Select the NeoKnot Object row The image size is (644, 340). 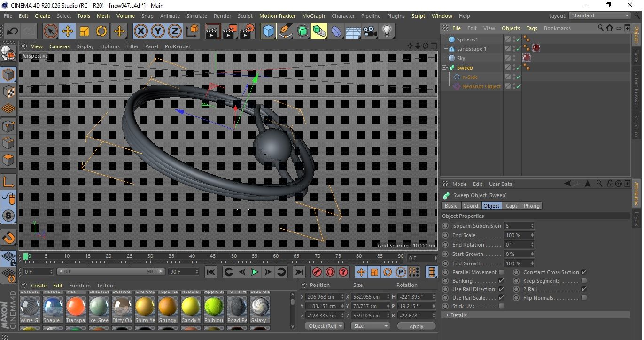(481, 86)
